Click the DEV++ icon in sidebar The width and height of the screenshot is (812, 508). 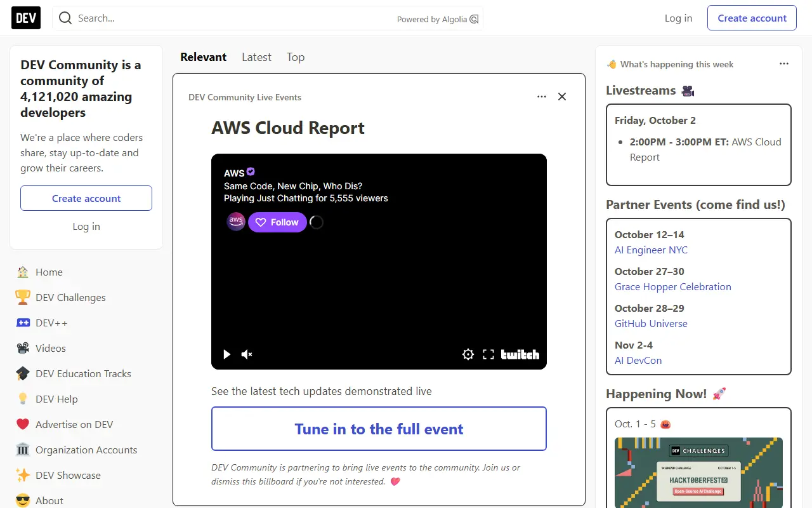[23, 323]
